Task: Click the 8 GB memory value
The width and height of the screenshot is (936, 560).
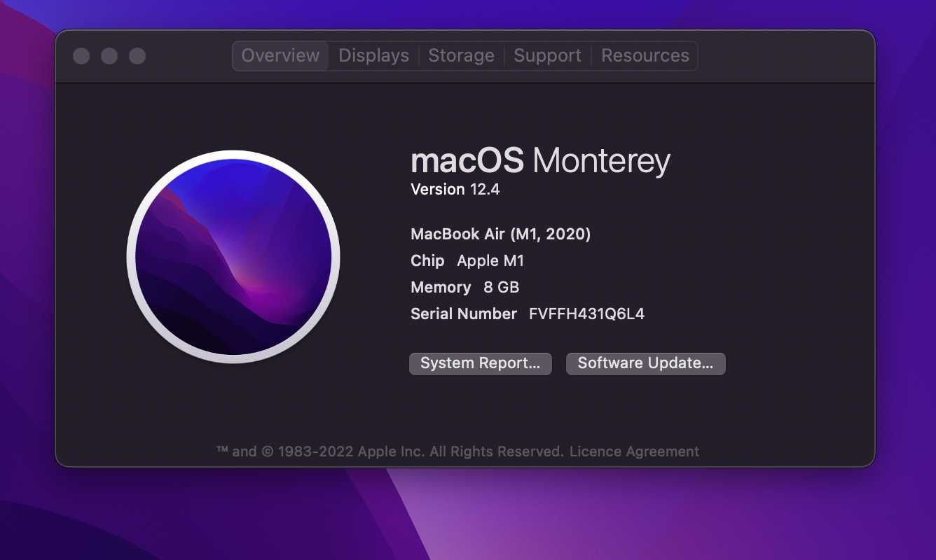Action: (501, 288)
